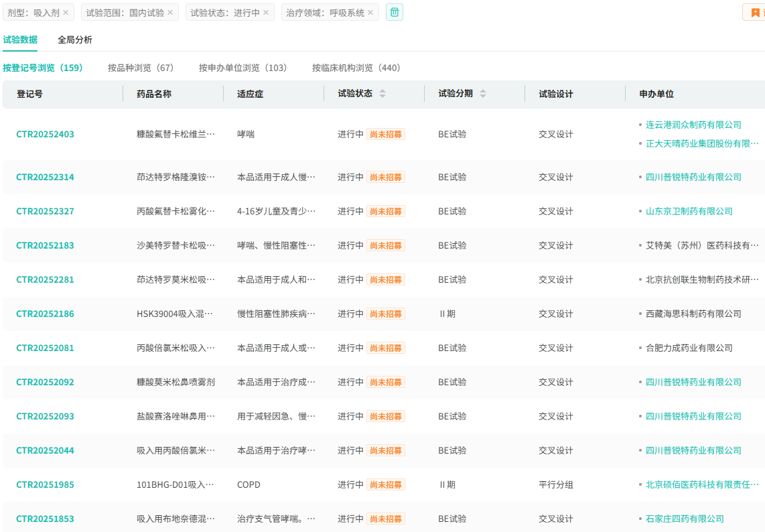Screen dimensions: 765x532
Task: Click sponsor link 连云港润众制药有限公司
Action: (693, 125)
